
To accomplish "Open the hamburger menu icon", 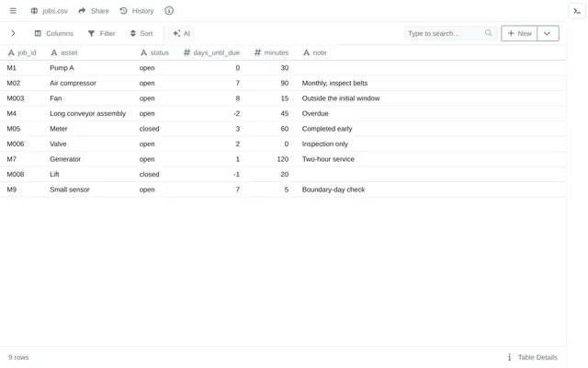I will pyautogui.click(x=13, y=11).
